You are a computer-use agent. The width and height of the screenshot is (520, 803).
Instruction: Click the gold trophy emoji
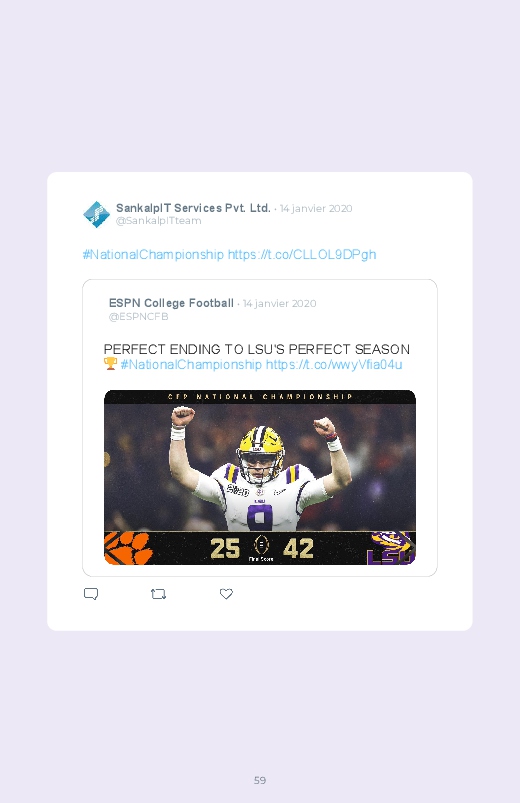pyautogui.click(x=110, y=364)
